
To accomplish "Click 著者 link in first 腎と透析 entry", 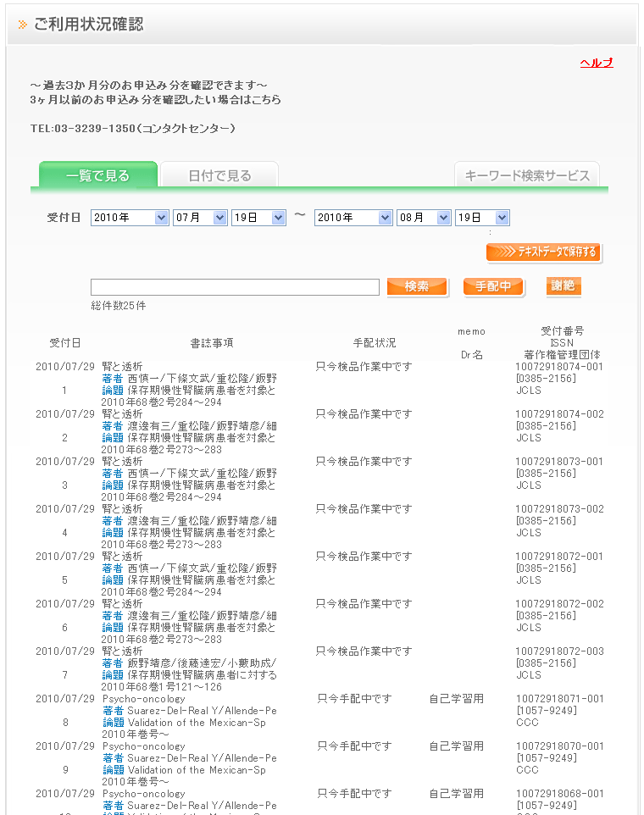I will [113, 379].
